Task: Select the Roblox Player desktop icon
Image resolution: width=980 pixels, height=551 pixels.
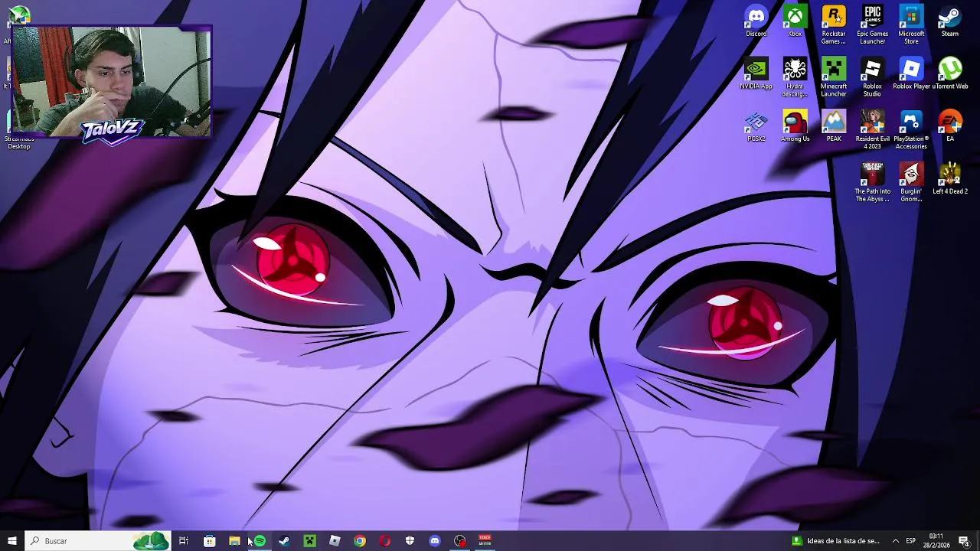Action: click(911, 73)
